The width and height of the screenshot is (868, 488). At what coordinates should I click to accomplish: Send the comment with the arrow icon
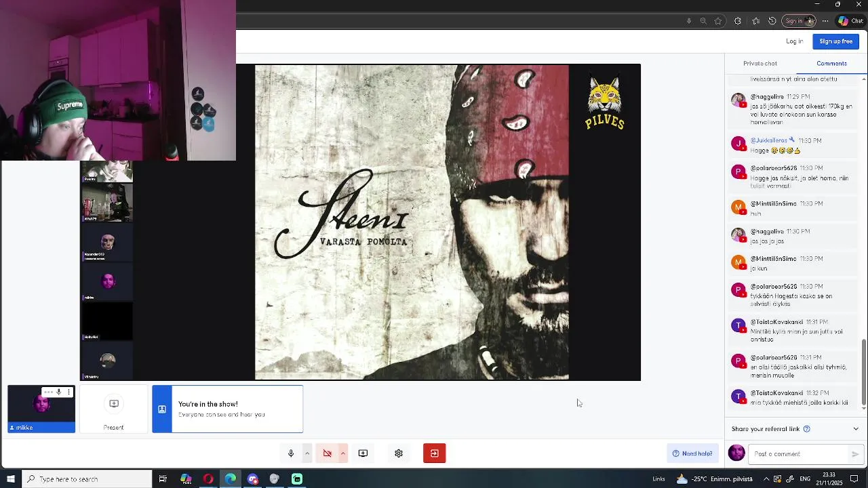point(855,454)
